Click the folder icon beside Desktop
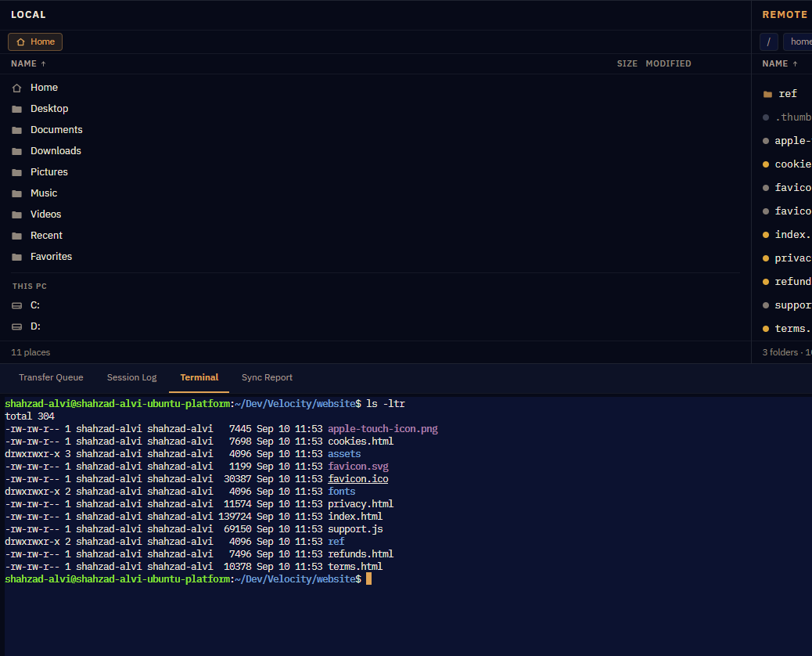Screen dimensions: 812x656 click(x=17, y=109)
